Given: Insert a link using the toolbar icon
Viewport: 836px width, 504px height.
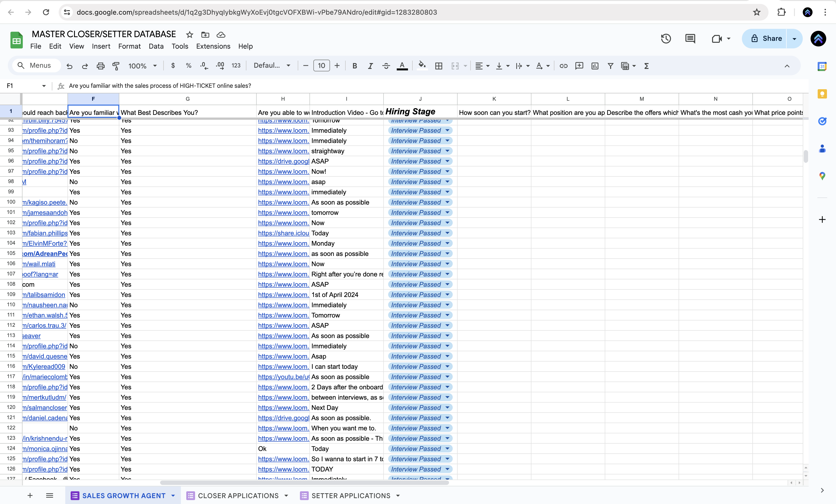Looking at the screenshot, I should click(563, 66).
